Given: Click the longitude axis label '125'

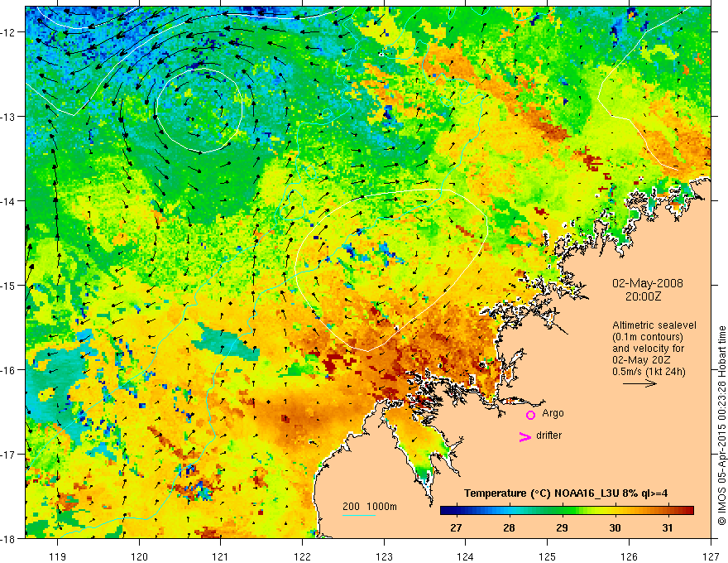Looking at the screenshot, I should click(548, 557).
